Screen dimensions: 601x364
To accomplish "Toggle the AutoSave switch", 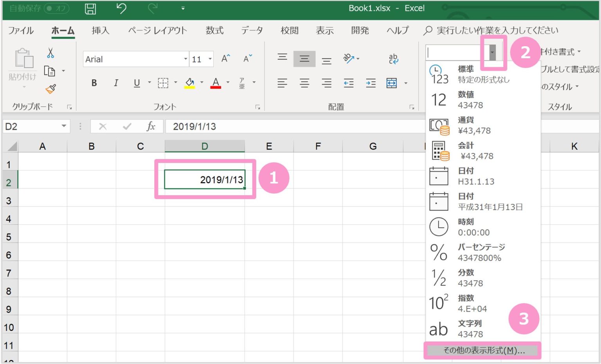I will click(56, 8).
